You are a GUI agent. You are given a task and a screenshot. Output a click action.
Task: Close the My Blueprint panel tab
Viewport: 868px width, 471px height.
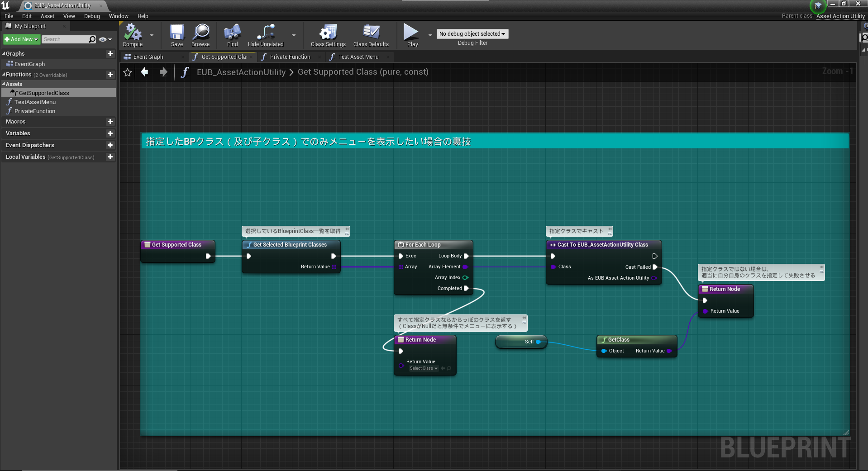tap(64, 26)
